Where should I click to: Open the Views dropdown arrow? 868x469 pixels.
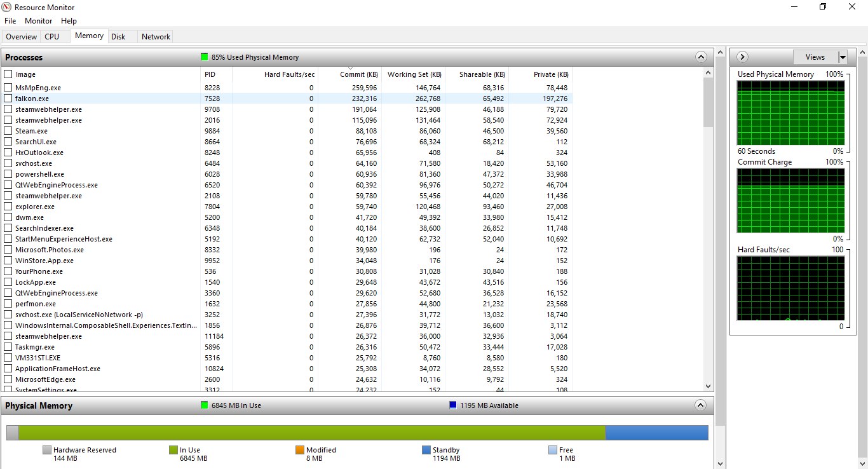(x=843, y=57)
